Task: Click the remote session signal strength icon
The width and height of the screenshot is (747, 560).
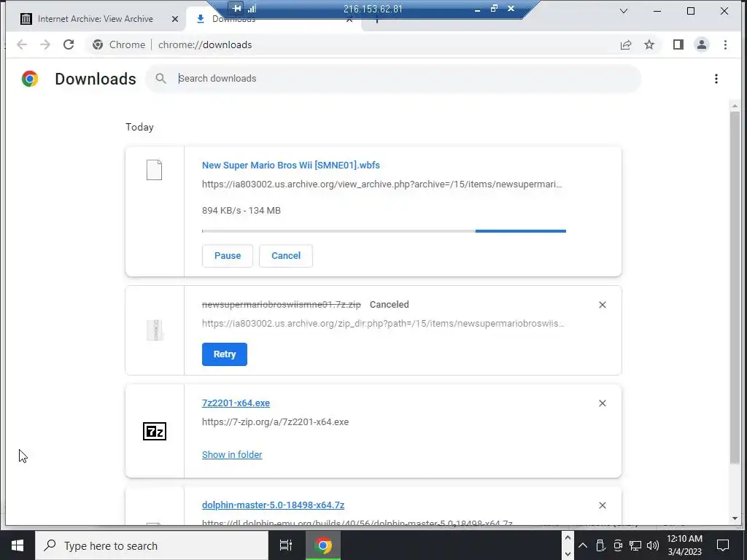Action: [252, 8]
